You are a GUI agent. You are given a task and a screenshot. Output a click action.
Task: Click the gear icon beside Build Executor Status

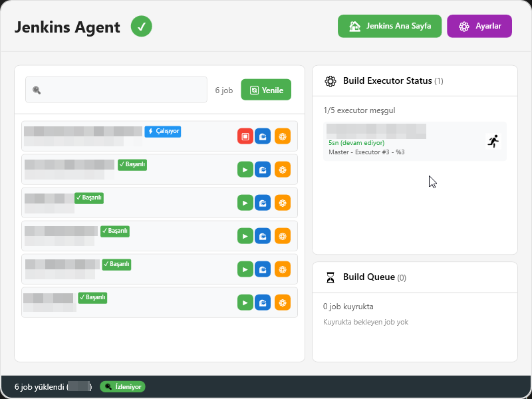[331, 81]
